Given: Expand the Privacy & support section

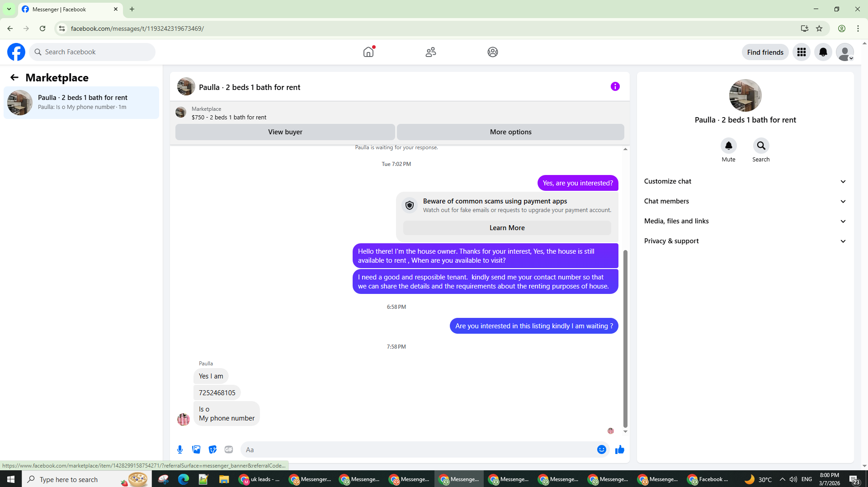Looking at the screenshot, I should [745, 241].
